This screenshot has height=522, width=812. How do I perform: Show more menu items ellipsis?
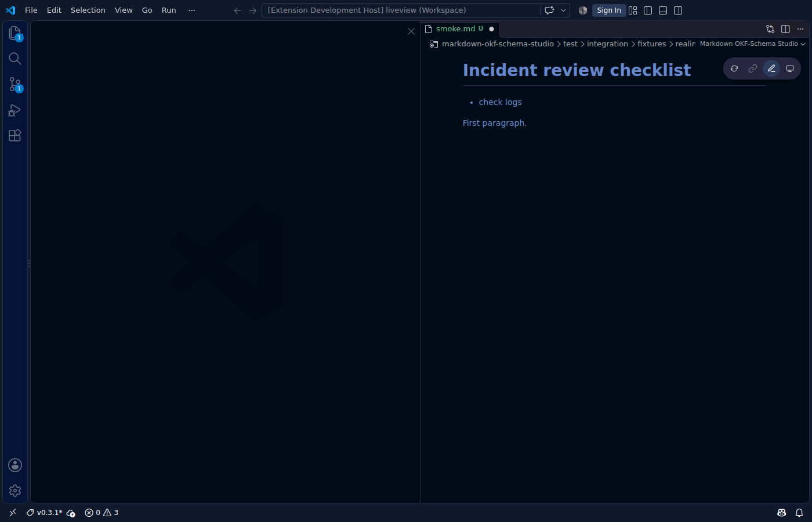[x=192, y=10]
